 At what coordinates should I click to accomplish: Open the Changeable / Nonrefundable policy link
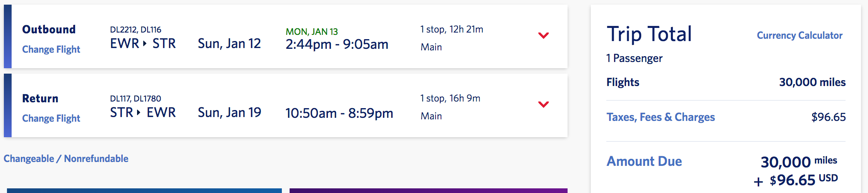pyautogui.click(x=66, y=159)
